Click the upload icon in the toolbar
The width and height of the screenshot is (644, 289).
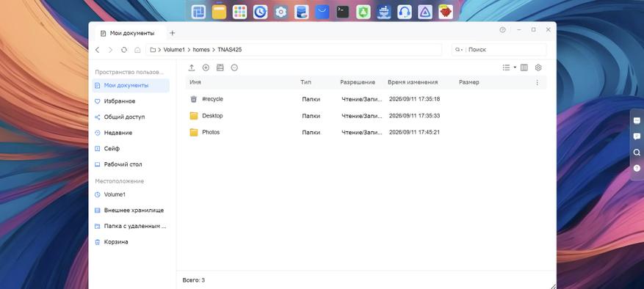tap(192, 67)
